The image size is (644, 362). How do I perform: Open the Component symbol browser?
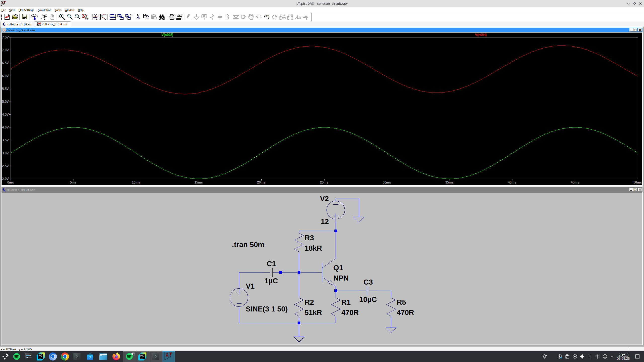[x=243, y=17]
